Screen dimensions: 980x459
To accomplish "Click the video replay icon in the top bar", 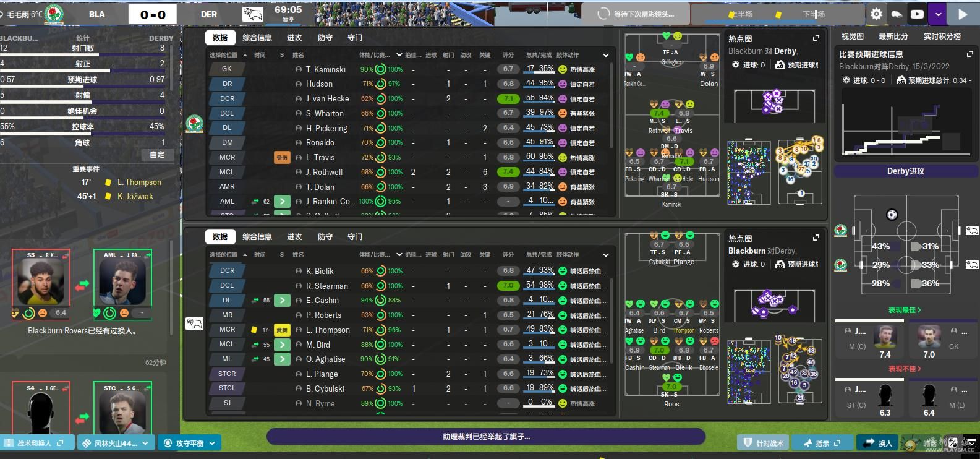I will tap(917, 14).
